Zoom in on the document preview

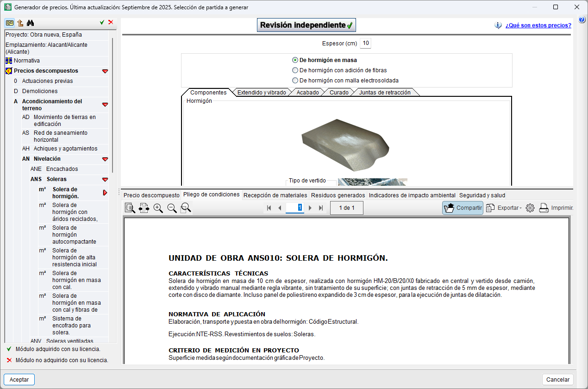pos(158,208)
